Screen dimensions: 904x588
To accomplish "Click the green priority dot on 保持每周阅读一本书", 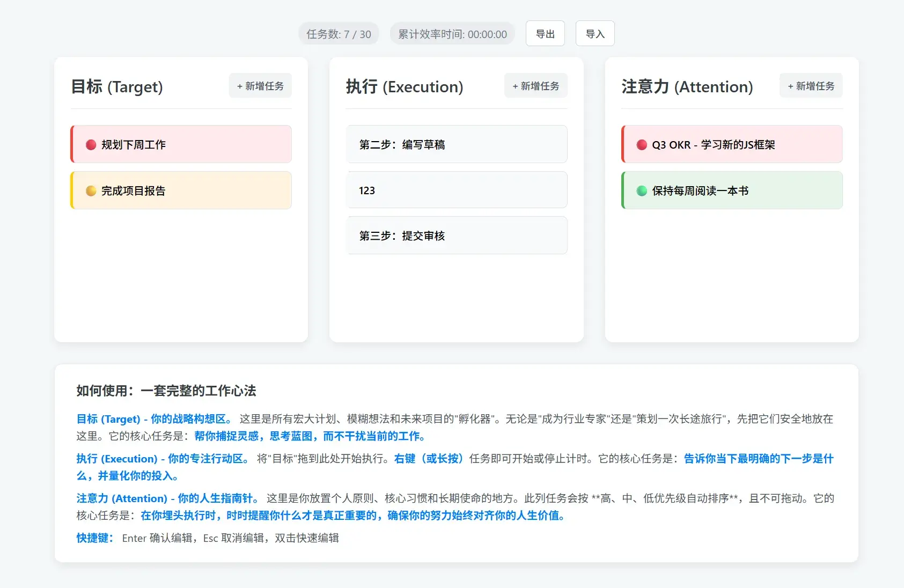I will click(642, 191).
